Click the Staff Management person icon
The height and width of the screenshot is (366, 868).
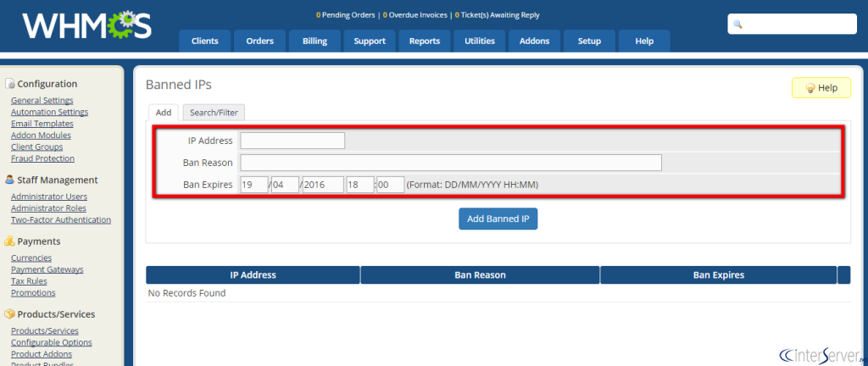[x=9, y=180]
